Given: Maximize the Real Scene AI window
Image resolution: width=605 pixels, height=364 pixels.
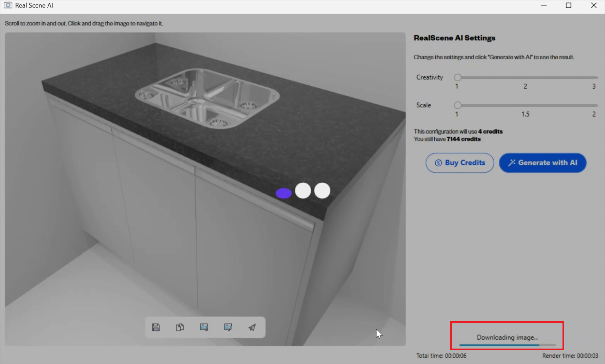Looking at the screenshot, I should pos(569,5).
